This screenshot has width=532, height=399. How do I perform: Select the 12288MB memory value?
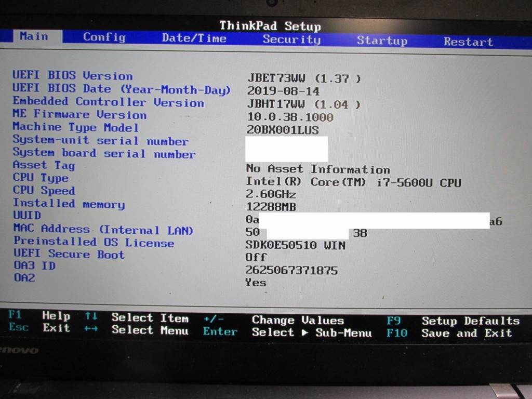[x=271, y=207]
